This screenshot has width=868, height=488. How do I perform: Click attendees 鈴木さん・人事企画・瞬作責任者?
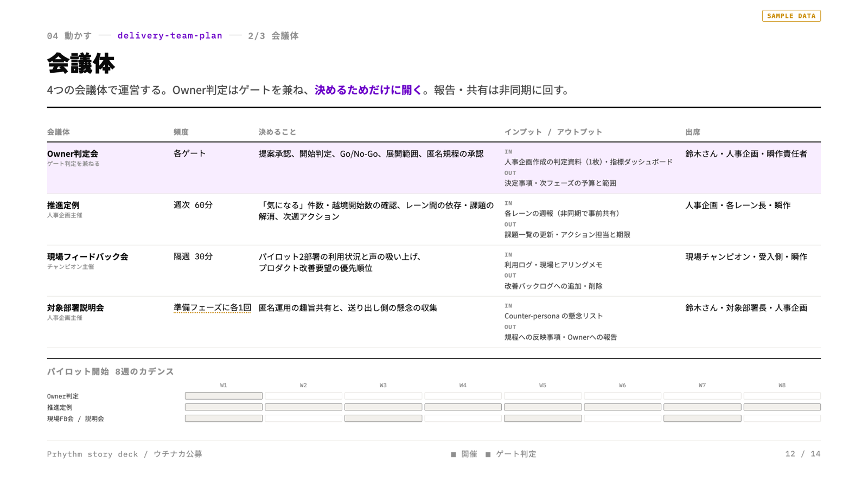point(746,154)
